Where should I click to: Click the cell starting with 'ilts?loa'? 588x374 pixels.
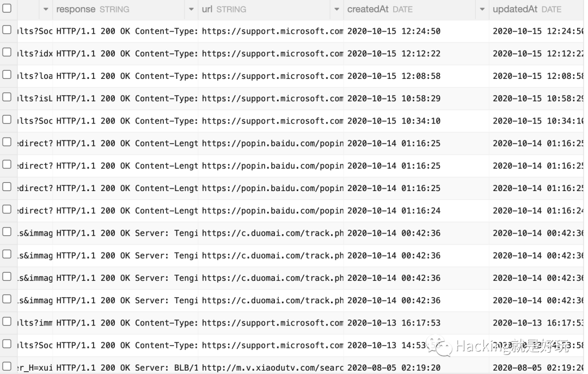coord(35,76)
